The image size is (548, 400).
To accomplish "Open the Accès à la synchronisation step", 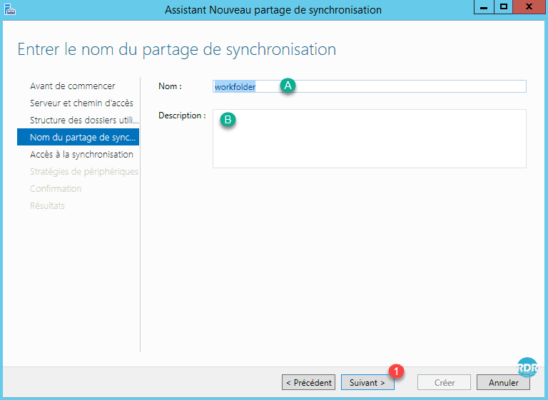I will [81, 154].
